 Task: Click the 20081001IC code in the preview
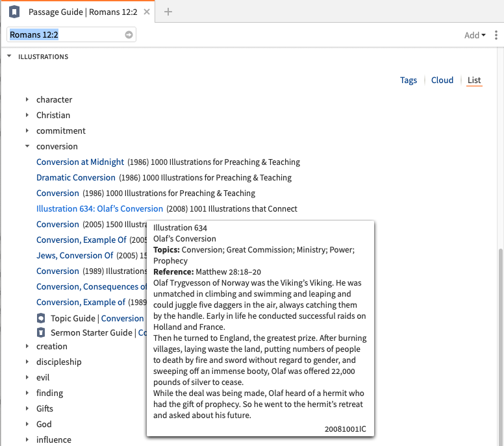click(x=346, y=429)
